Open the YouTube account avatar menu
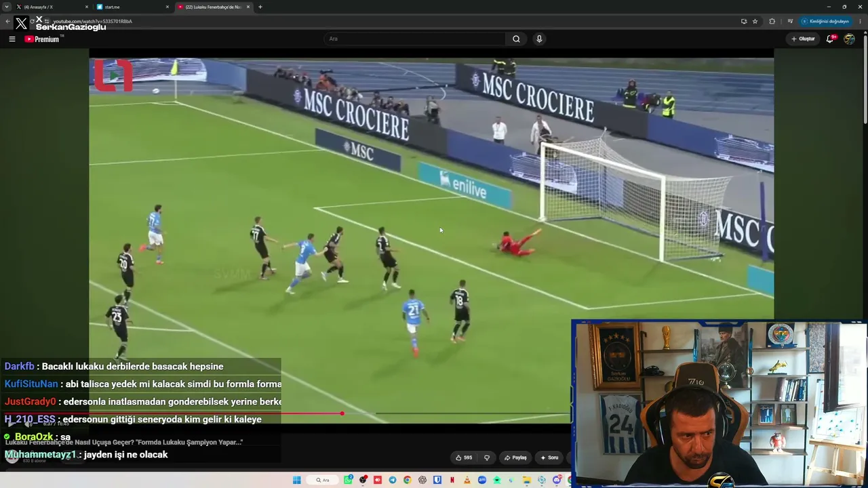The width and height of the screenshot is (868, 488). pos(849,39)
